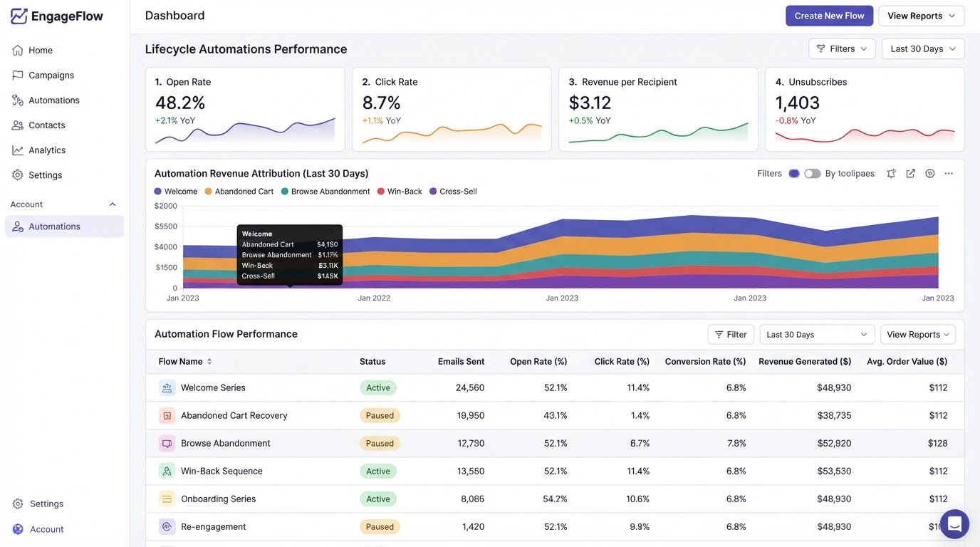Click the Onboarding Series row icon

[x=167, y=499]
